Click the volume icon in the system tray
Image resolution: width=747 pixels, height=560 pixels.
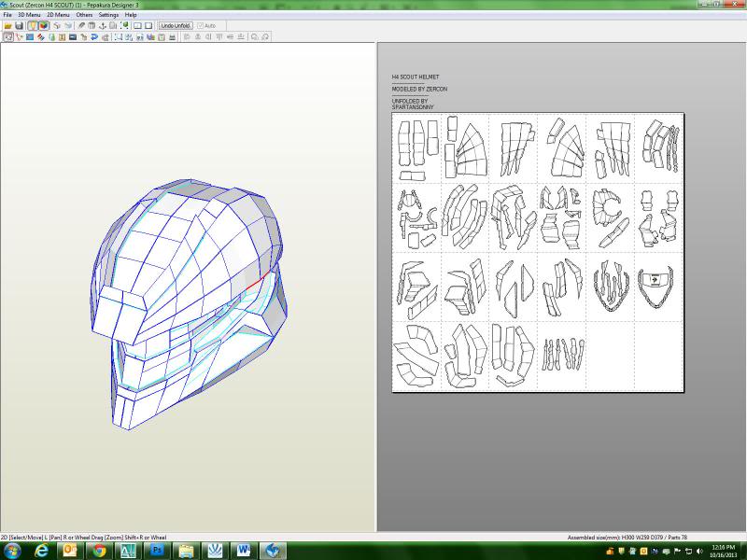pyautogui.click(x=699, y=552)
